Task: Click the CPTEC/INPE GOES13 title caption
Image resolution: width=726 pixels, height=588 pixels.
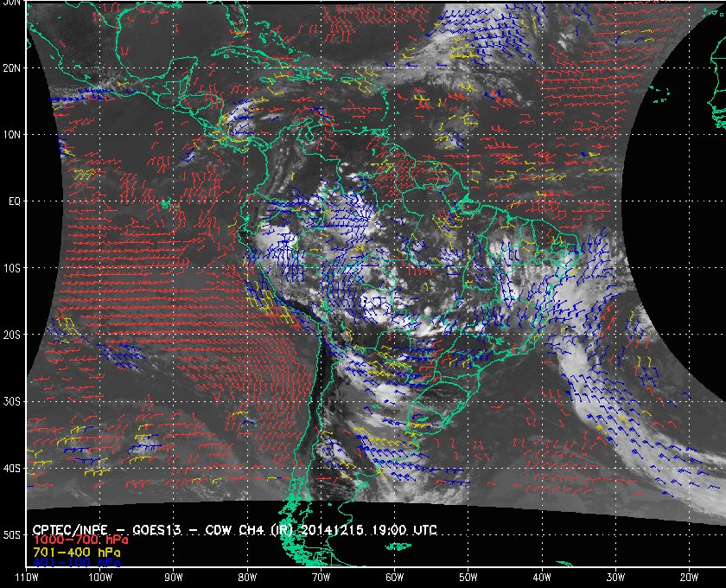Action: tap(235, 530)
